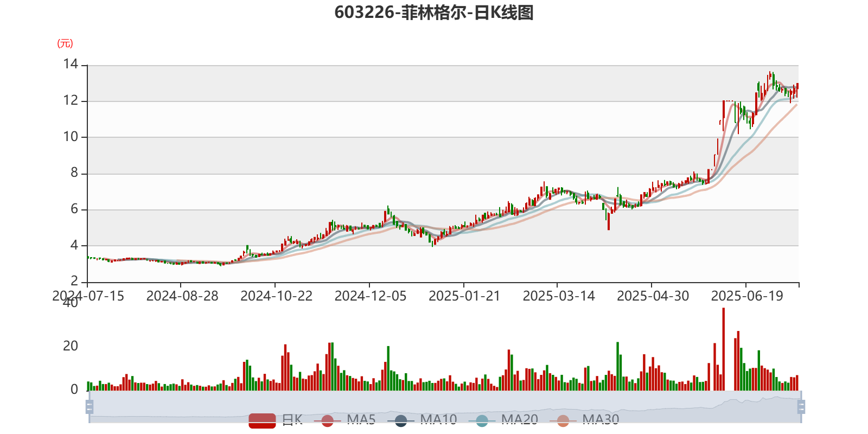Click the price axis label 8
Image resolution: width=868 pixels, height=434 pixels.
tap(74, 173)
